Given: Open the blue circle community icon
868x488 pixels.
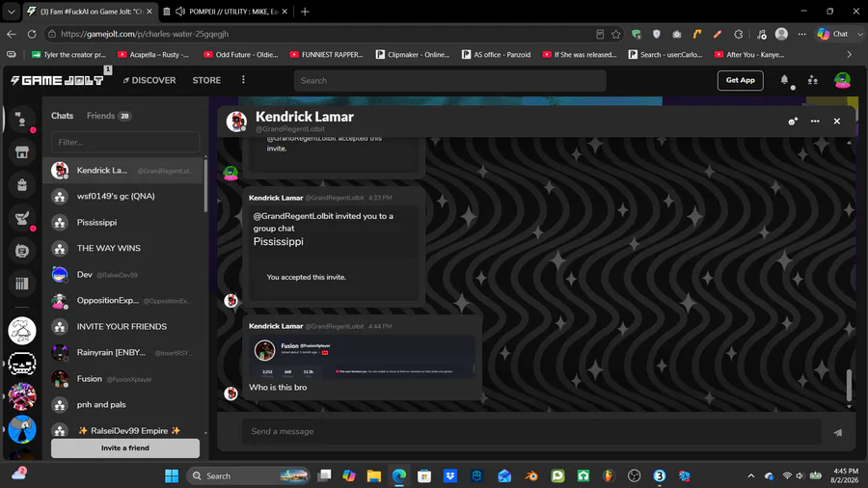Looking at the screenshot, I should click(x=22, y=429).
